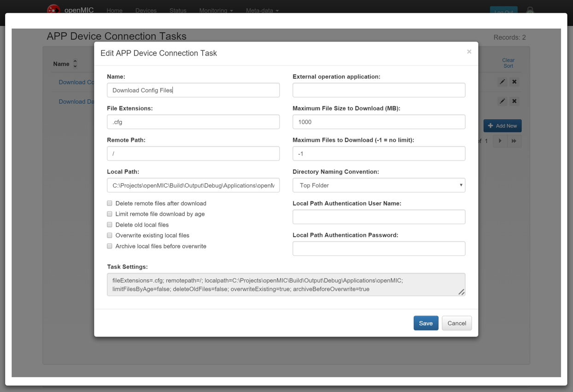Open the Download Co task link
573x392 pixels.
tap(76, 82)
